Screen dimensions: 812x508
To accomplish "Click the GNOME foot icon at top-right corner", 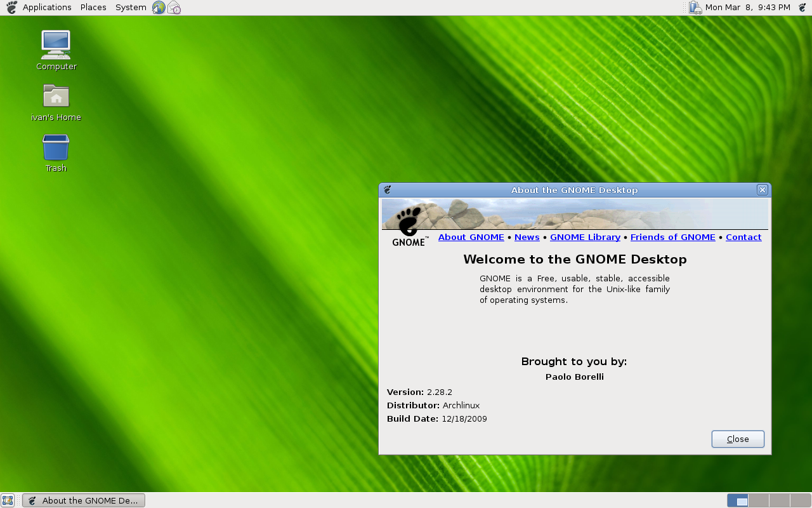I will [x=802, y=8].
